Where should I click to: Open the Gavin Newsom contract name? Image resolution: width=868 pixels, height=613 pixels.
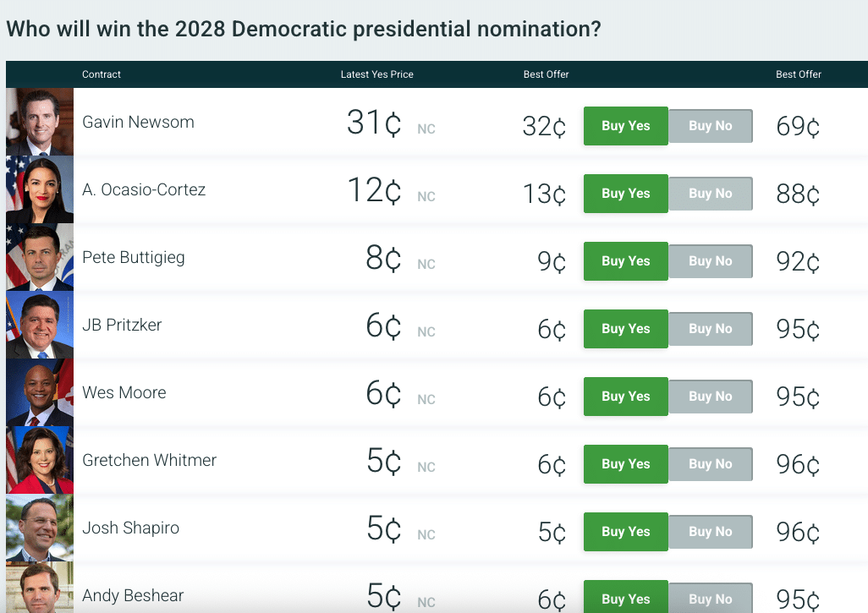pyautogui.click(x=138, y=122)
